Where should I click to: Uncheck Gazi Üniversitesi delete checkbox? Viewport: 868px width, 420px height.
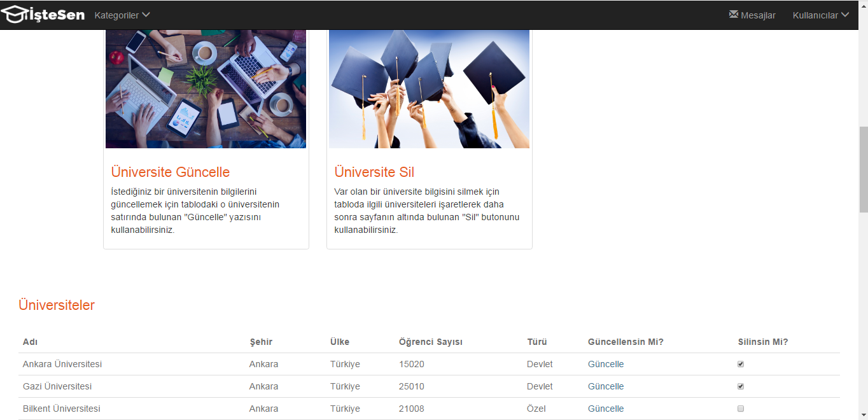[x=741, y=386]
